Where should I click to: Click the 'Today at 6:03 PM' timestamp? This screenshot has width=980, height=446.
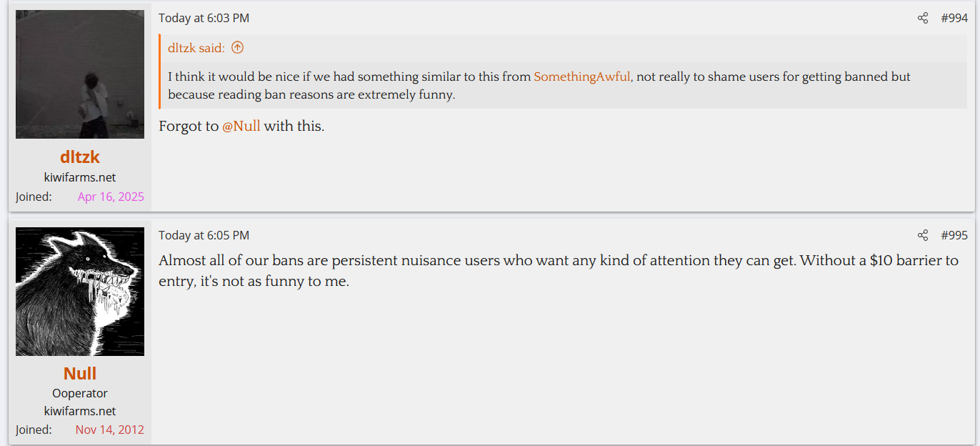(204, 19)
